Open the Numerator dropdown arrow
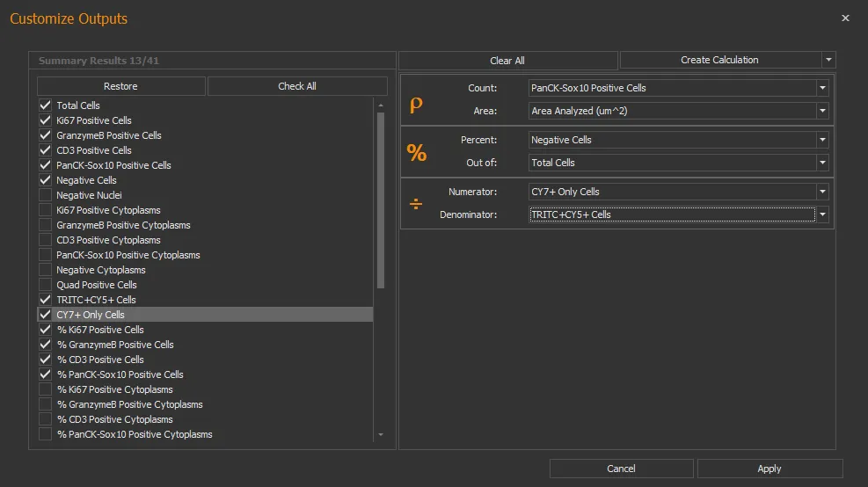Image resolution: width=868 pixels, height=487 pixels. (822, 192)
